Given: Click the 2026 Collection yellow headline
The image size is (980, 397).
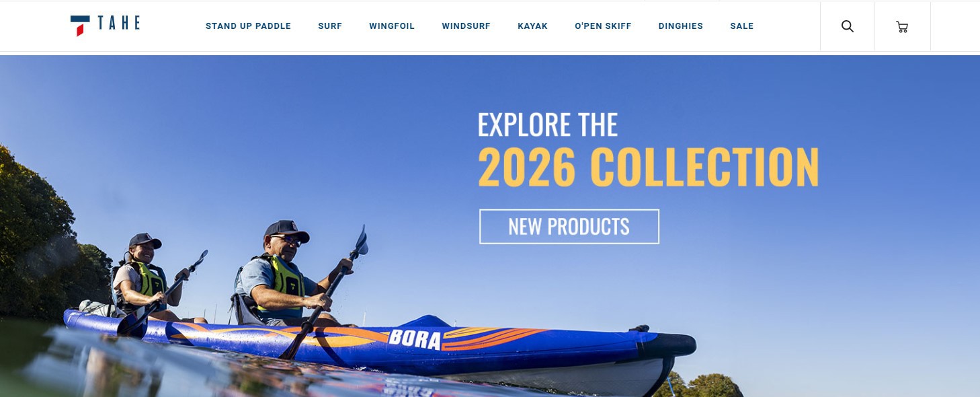Looking at the screenshot, I should coord(649,167).
